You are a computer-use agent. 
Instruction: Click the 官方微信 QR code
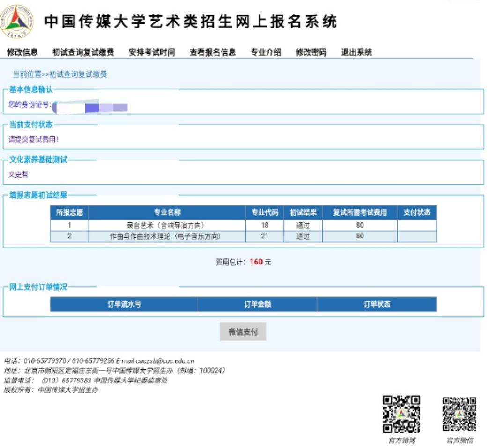(460, 414)
